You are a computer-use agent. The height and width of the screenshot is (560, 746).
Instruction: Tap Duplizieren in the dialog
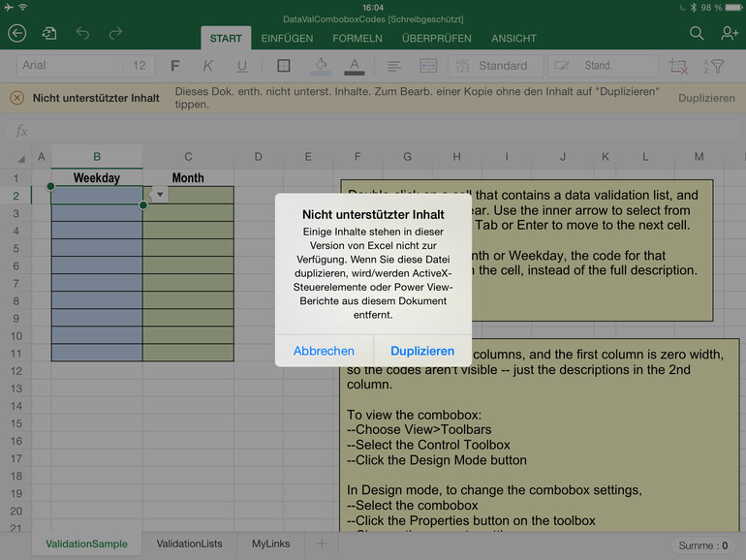422,351
